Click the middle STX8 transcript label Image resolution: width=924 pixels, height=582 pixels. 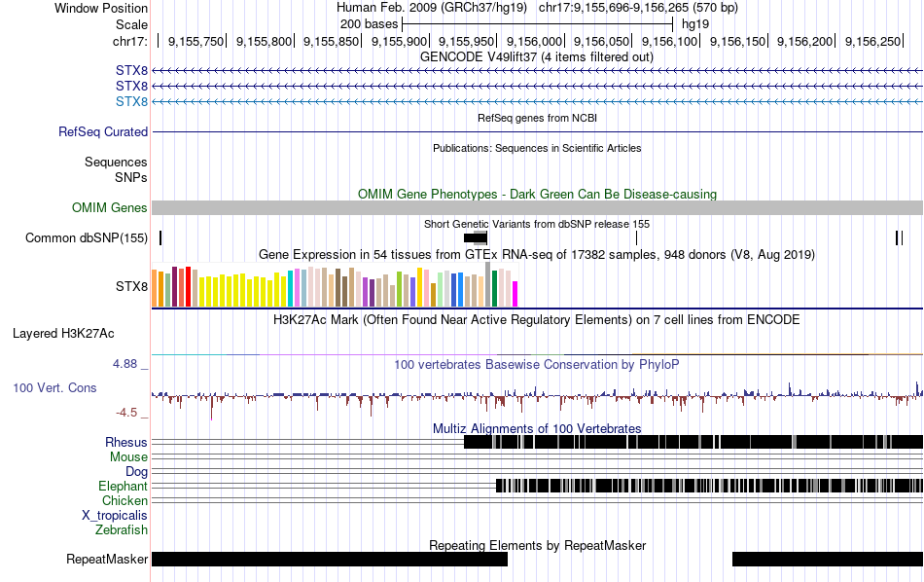coord(131,86)
